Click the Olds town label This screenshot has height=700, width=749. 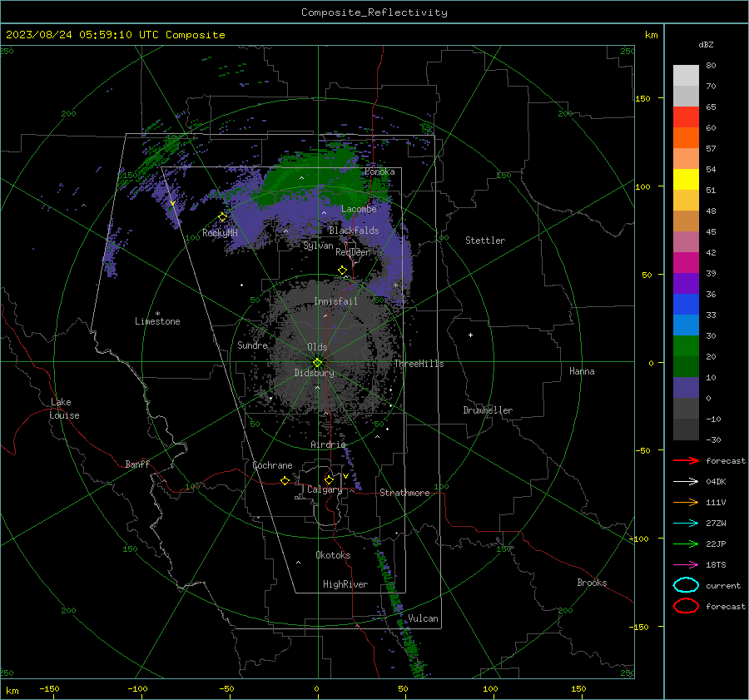pos(317,347)
